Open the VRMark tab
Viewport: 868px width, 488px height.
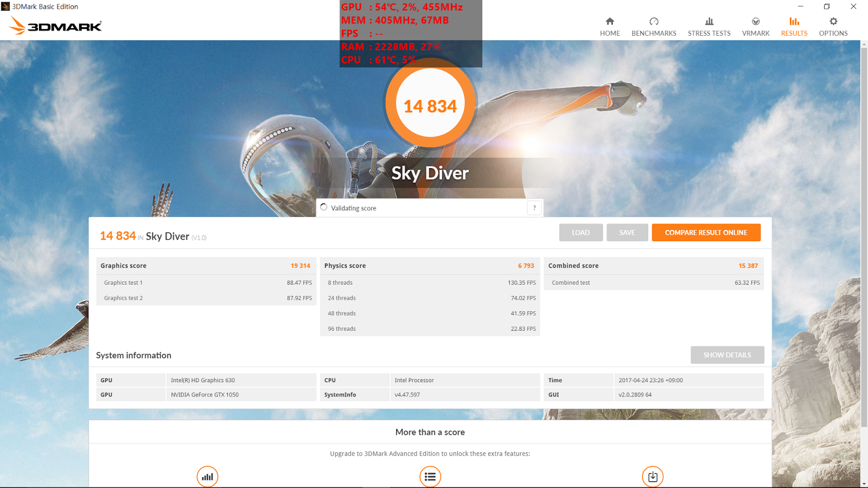756,27
